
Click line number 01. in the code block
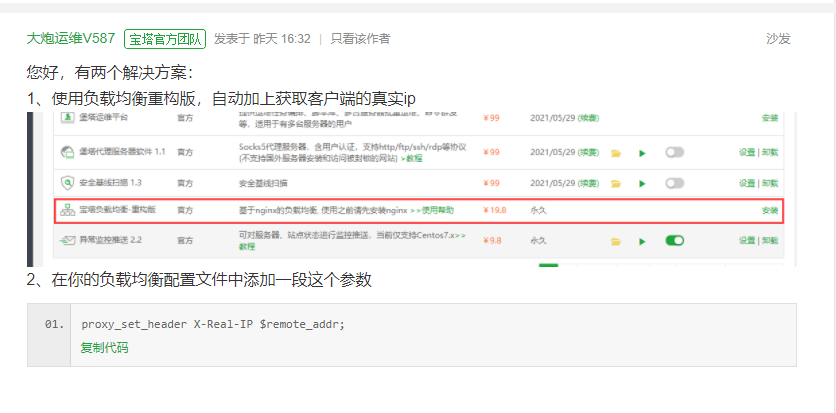[55, 324]
